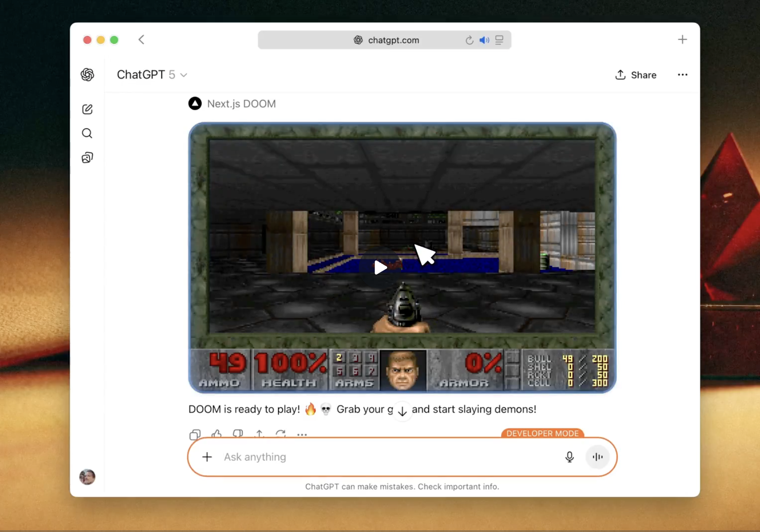Image resolution: width=760 pixels, height=532 pixels.
Task: Open the conversation options ellipsis menu
Action: point(682,75)
